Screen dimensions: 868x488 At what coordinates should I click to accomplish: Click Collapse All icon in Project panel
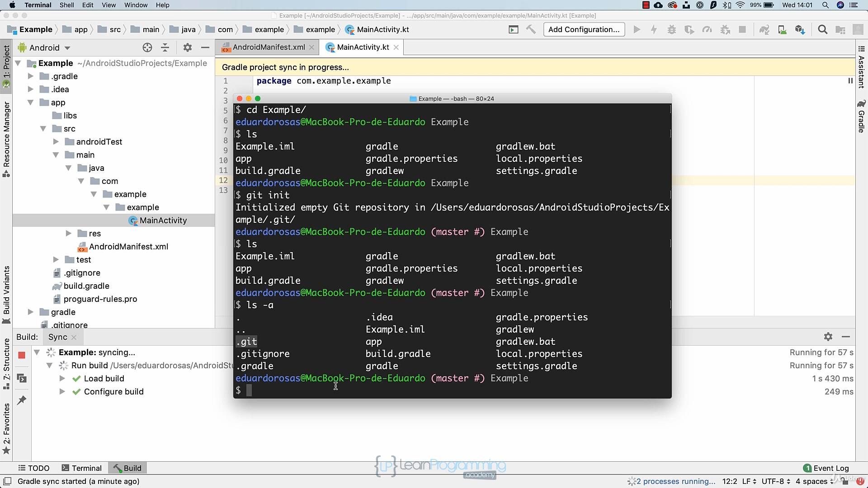pos(165,47)
